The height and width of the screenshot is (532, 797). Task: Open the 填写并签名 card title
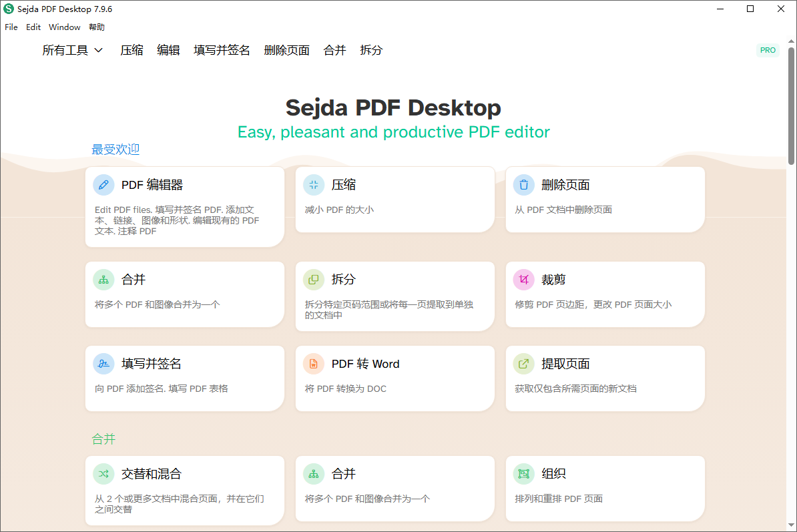coord(152,364)
